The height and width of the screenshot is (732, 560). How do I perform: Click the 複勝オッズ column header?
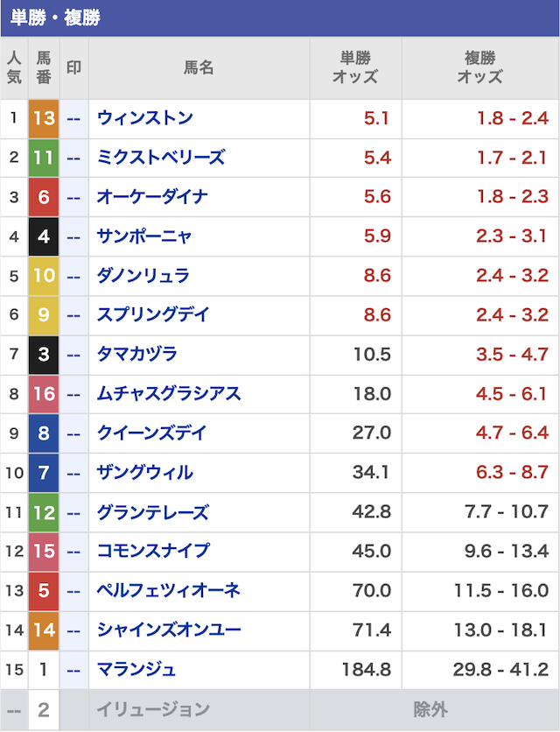(x=480, y=68)
